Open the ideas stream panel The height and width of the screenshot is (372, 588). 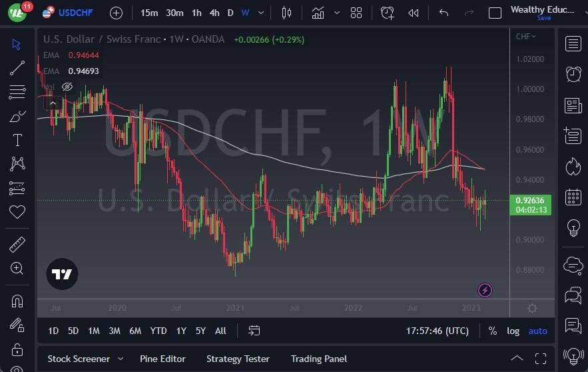click(573, 325)
